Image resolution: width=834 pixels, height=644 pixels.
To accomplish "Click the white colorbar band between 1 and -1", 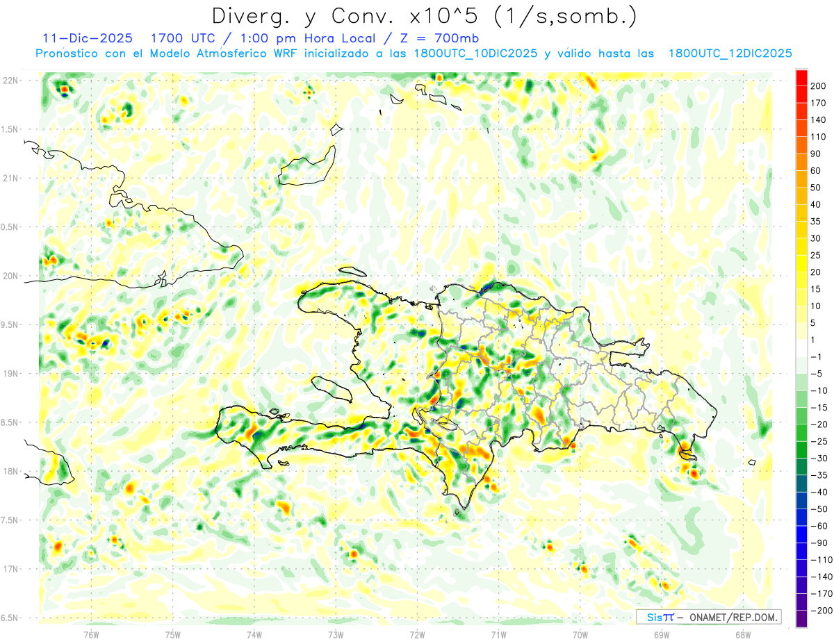I will coord(801,348).
